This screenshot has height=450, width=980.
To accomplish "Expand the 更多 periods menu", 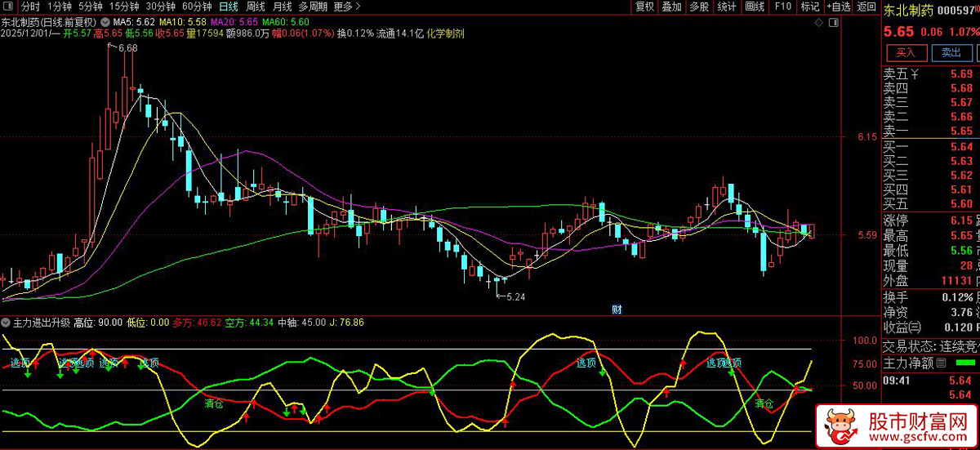I will (x=347, y=7).
